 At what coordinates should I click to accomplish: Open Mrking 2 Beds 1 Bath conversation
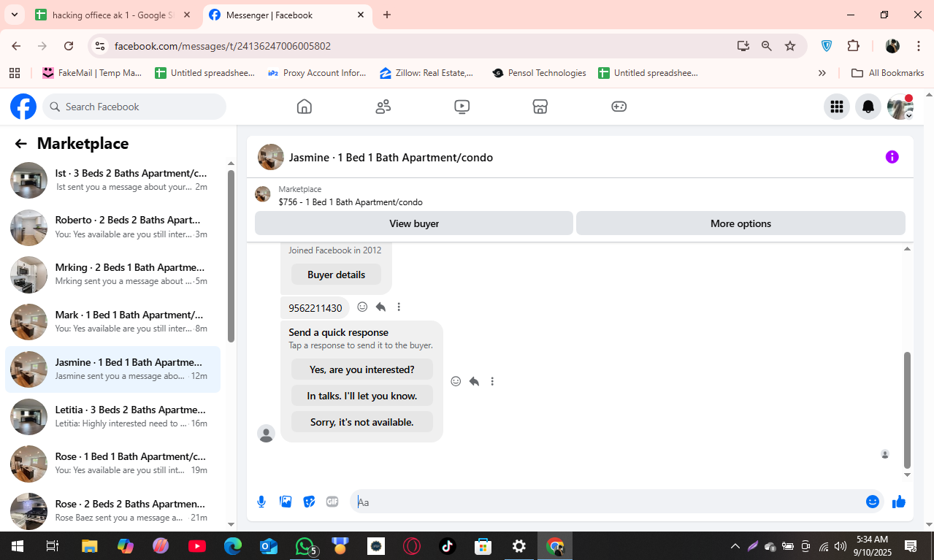click(113, 275)
